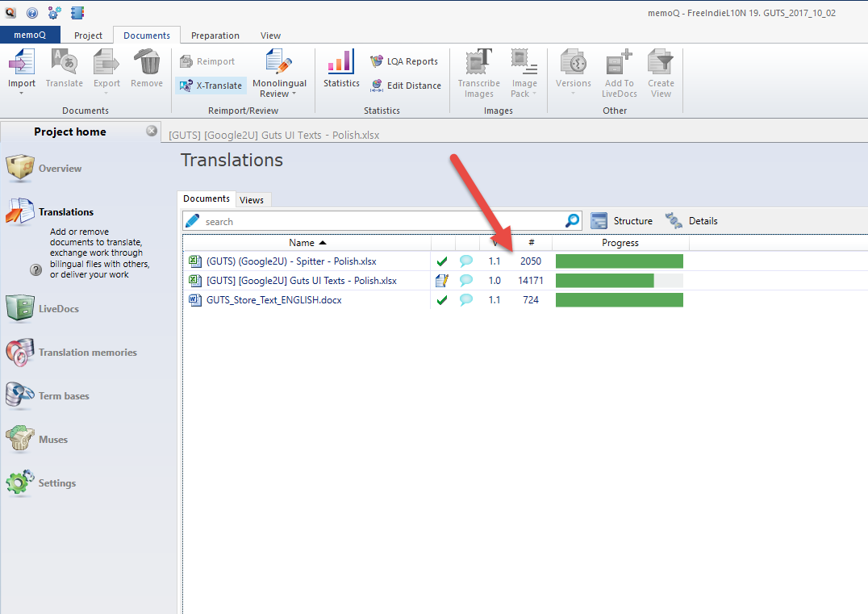
Task: Click the quick access help icon
Action: click(x=32, y=12)
